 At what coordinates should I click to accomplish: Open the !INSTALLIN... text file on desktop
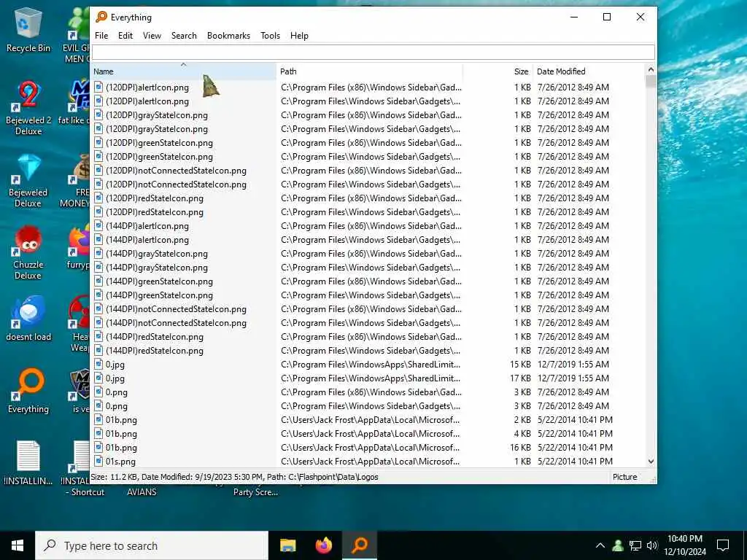[28, 463]
